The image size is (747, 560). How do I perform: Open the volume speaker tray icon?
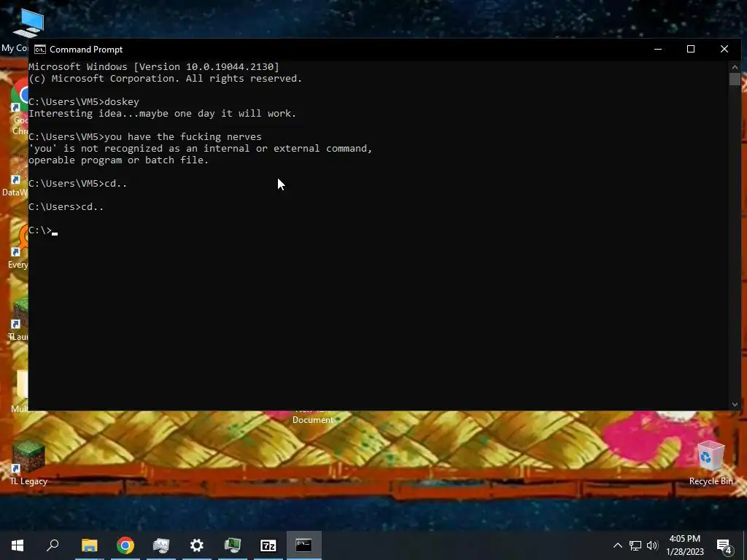point(652,545)
